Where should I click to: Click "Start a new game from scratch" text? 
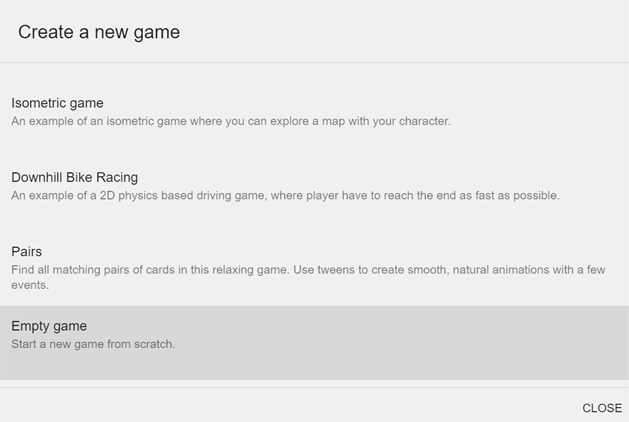(93, 345)
